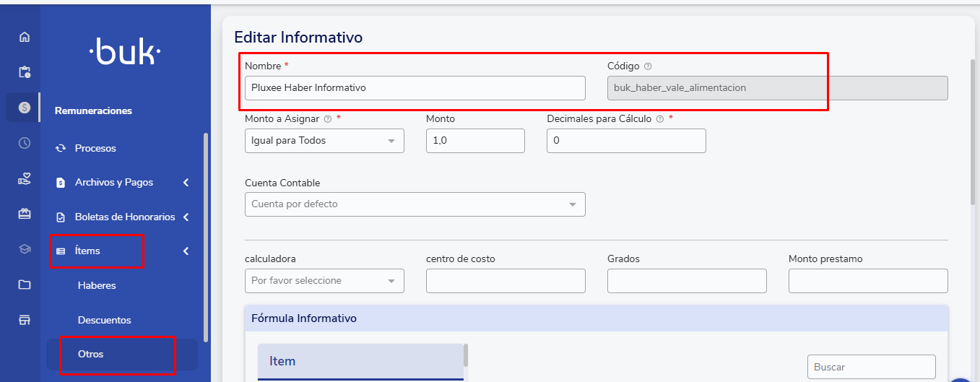The width and height of the screenshot is (980, 382).
Task: Go to Procesos in Remuneraciones menu
Action: pyautogui.click(x=95, y=148)
